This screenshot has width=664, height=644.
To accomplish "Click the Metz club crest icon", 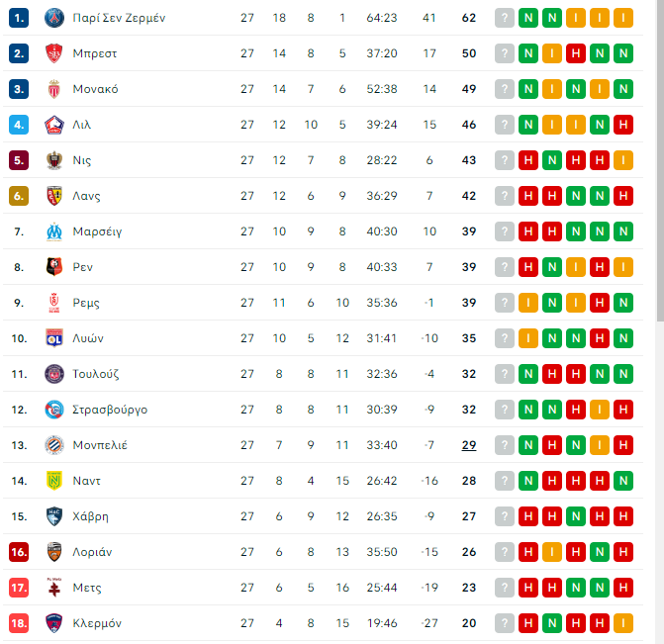I will [54, 588].
